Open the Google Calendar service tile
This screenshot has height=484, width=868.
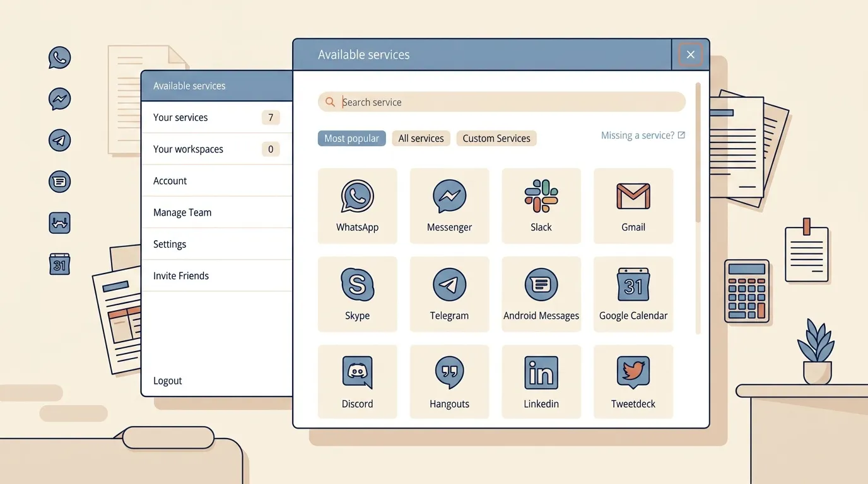click(633, 294)
